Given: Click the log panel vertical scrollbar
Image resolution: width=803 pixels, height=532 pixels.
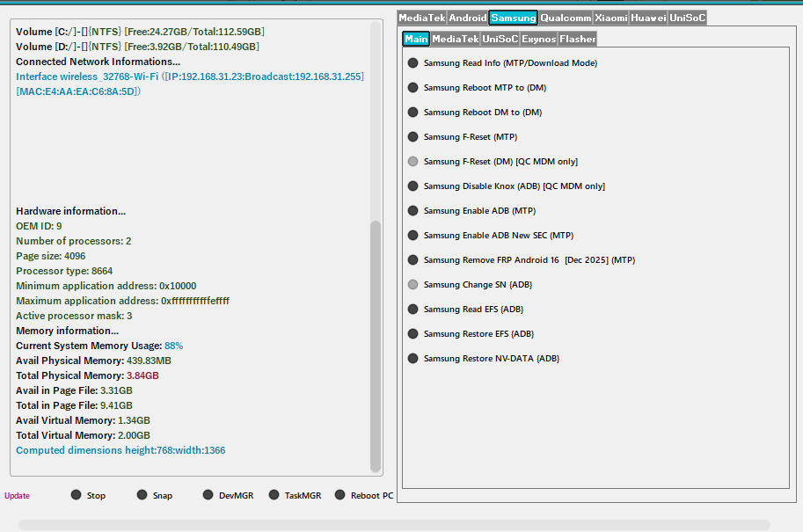Looking at the screenshot, I should [x=376, y=343].
